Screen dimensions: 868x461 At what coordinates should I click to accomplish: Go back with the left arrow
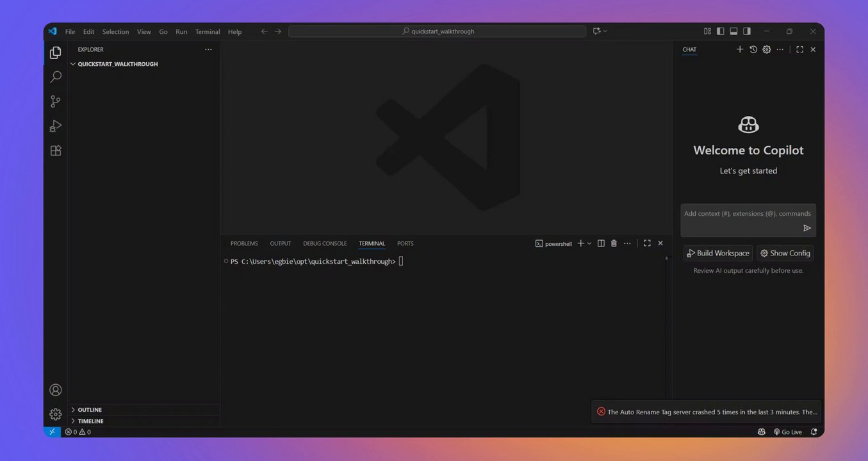265,31
